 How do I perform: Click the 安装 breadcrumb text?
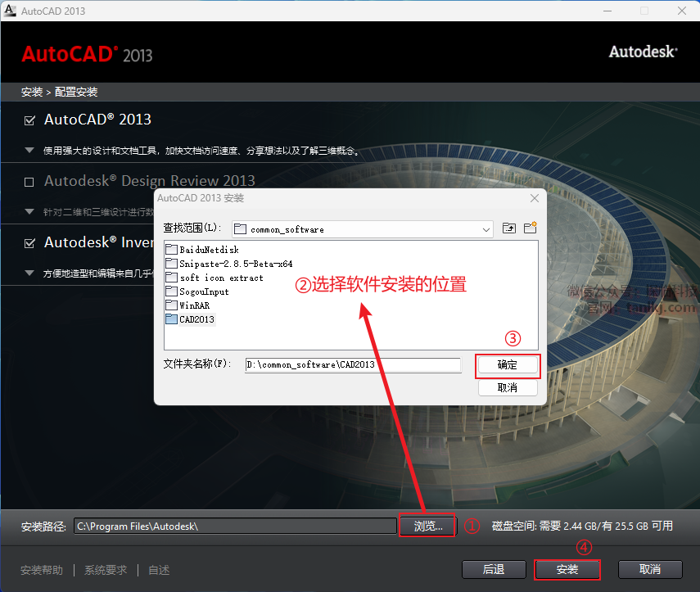pos(32,92)
